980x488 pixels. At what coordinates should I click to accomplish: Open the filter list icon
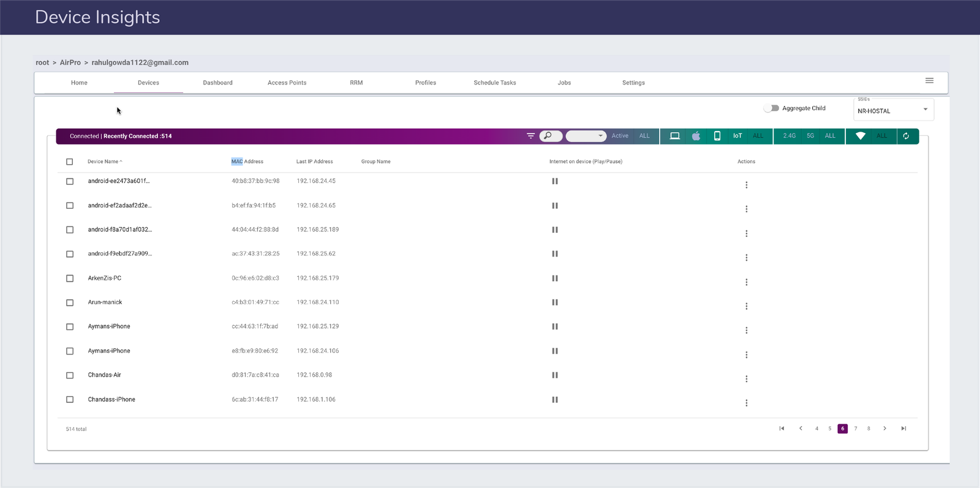click(530, 136)
